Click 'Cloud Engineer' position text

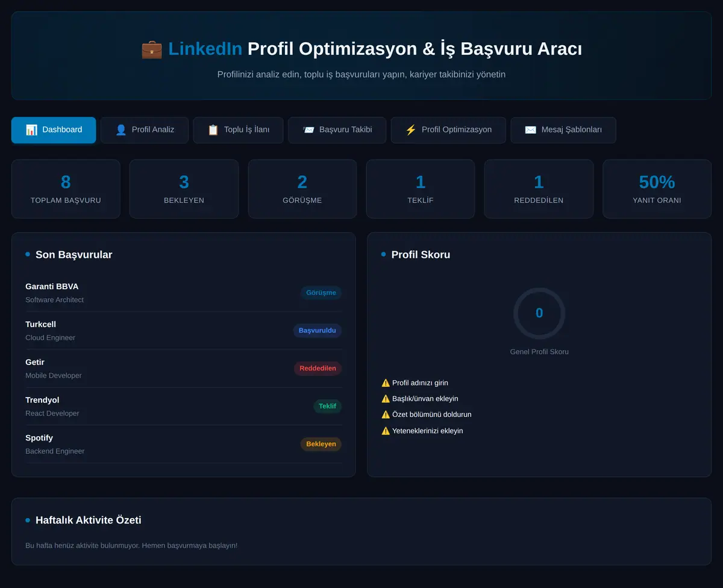coord(50,338)
